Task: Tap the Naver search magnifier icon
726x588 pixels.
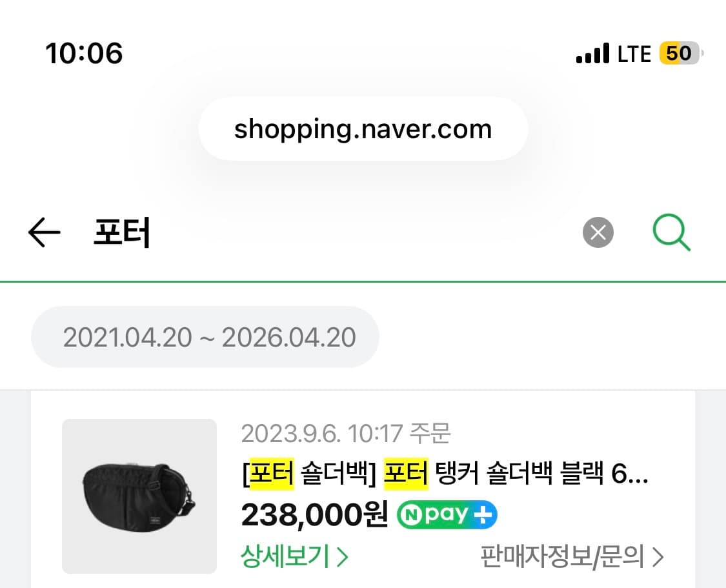Action: pyautogui.click(x=671, y=232)
